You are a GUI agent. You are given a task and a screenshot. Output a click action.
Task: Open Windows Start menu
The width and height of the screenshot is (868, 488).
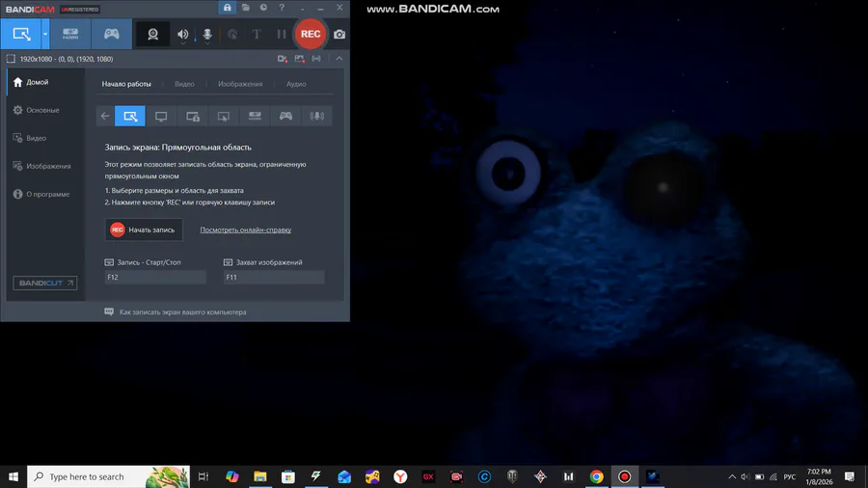tap(14, 476)
